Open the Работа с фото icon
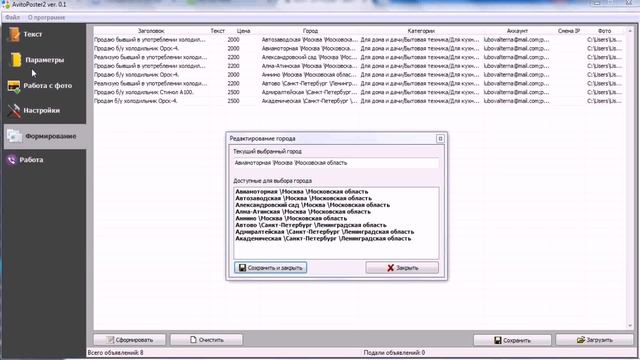The width and height of the screenshot is (640, 360). click(13, 86)
